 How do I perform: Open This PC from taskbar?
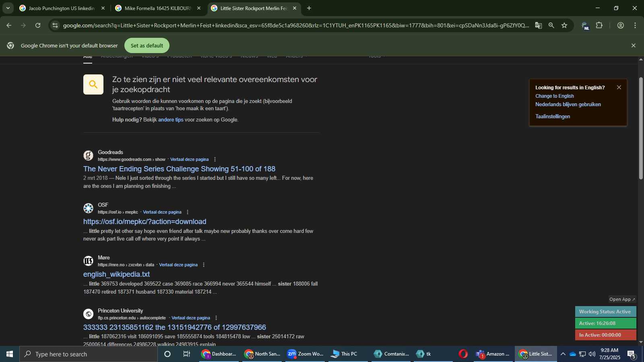pos(348,354)
